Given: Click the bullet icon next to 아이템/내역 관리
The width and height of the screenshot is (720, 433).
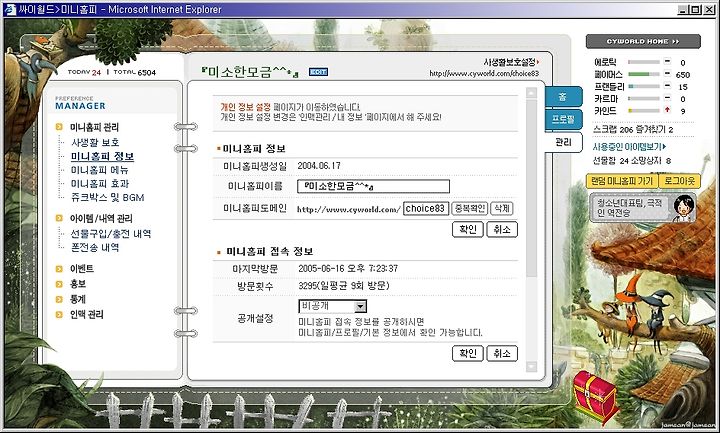Looking at the screenshot, I should (x=59, y=218).
